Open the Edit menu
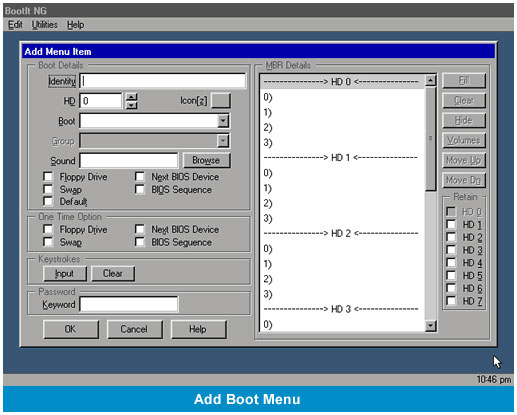Image resolution: width=517 pixels, height=415 pixels. [15, 25]
